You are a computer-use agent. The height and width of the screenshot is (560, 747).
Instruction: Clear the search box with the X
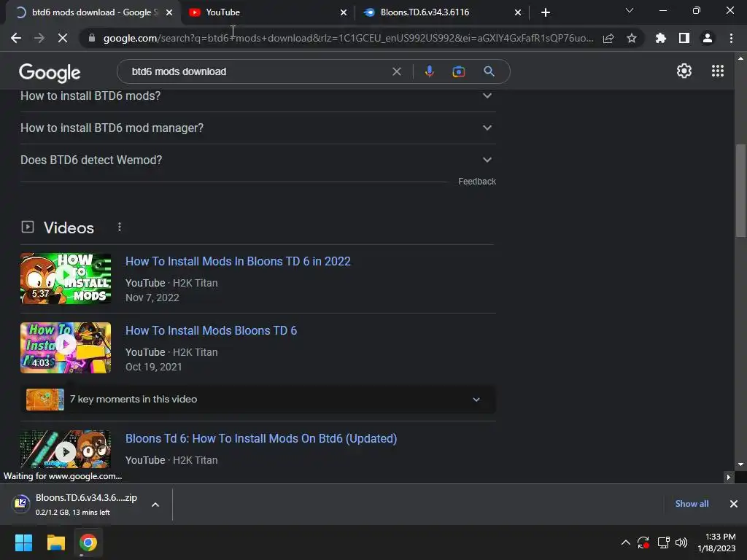coord(396,71)
